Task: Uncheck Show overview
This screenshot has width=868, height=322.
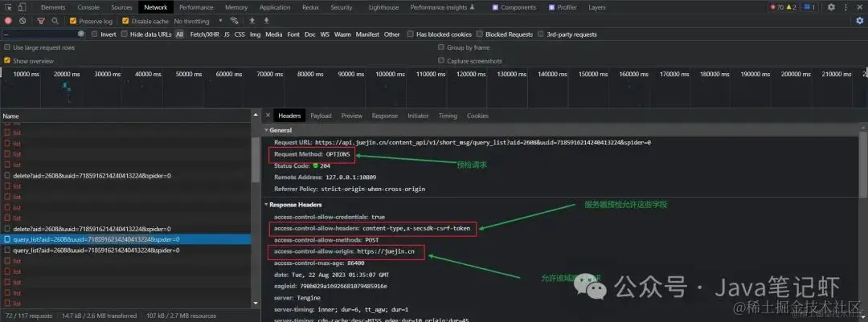Action: [7, 61]
